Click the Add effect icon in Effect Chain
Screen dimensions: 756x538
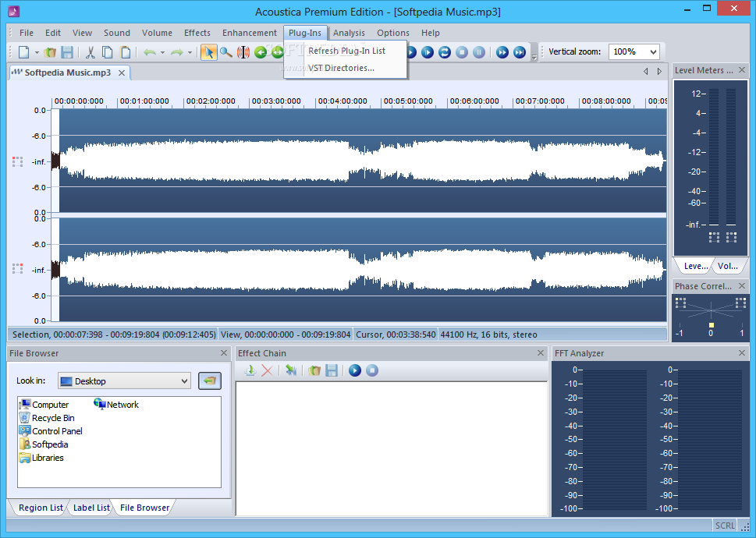(250, 370)
